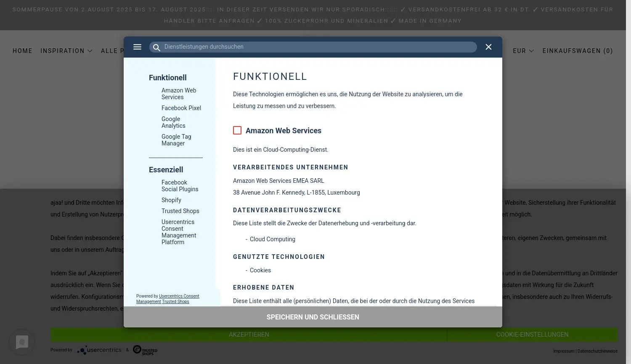Image resolution: width=631 pixels, height=364 pixels.
Task: Click the Trusted Shops logo in the footer
Action: click(145, 350)
